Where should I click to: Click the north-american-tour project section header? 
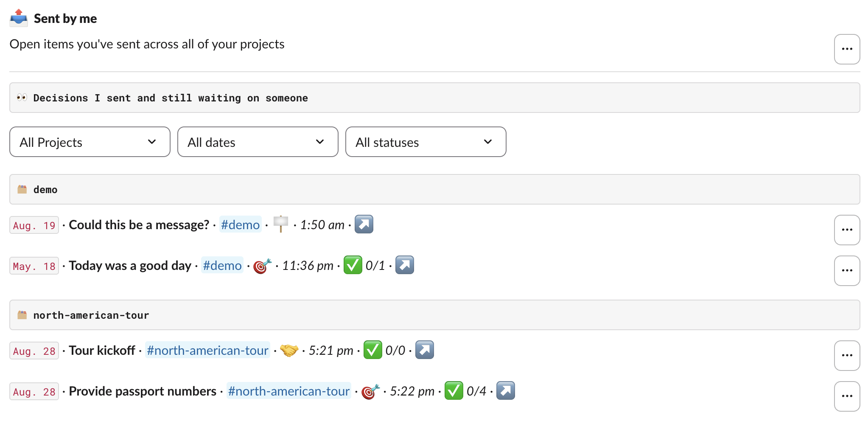click(435, 315)
